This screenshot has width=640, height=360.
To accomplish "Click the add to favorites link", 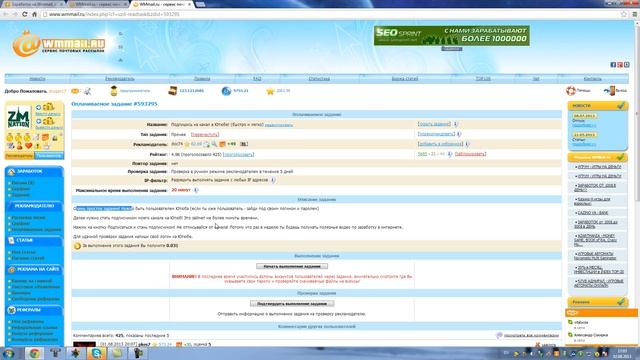I will coord(440,144).
